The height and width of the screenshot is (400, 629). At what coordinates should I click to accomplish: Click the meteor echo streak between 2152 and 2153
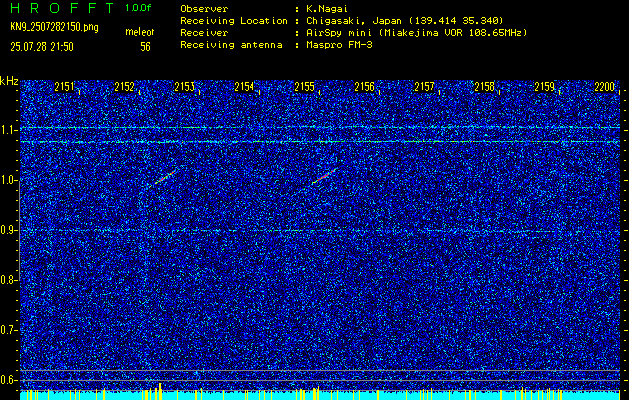(x=164, y=177)
